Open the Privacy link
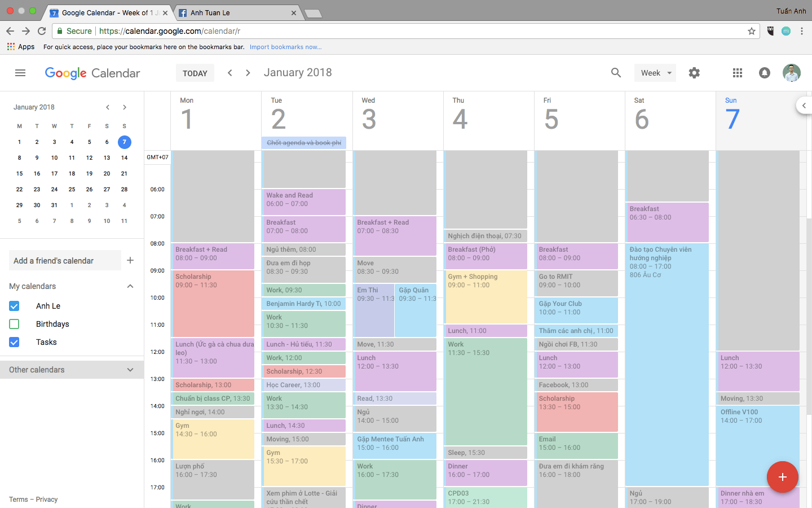This screenshot has width=812, height=508. (x=47, y=500)
